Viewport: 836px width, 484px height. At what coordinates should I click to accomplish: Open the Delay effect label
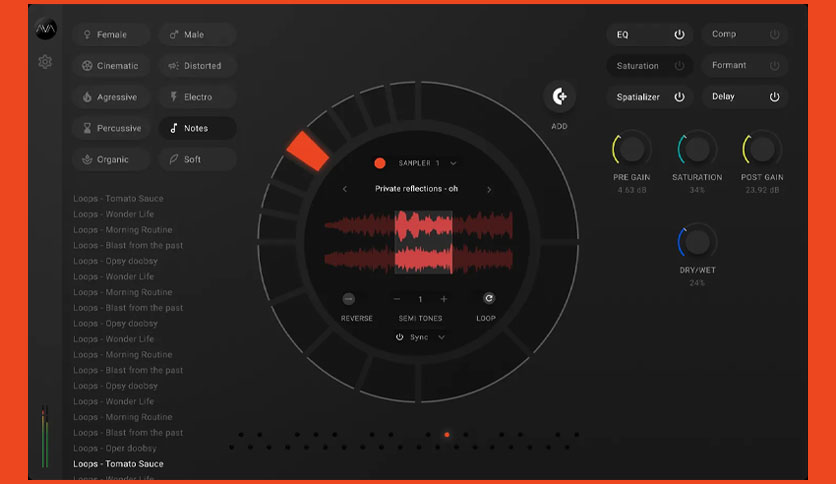click(x=724, y=96)
